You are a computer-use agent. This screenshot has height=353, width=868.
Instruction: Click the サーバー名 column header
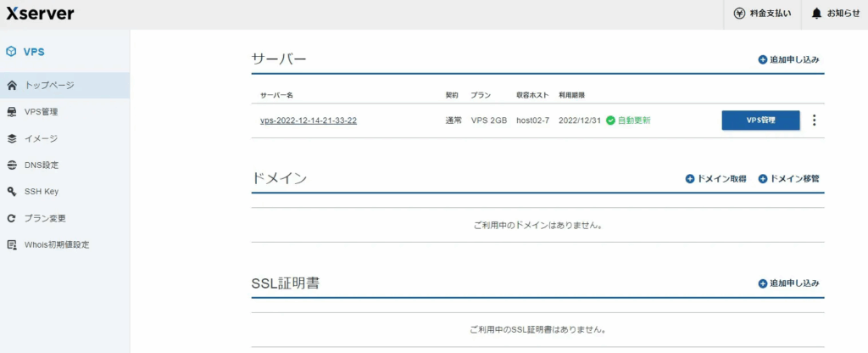click(276, 95)
